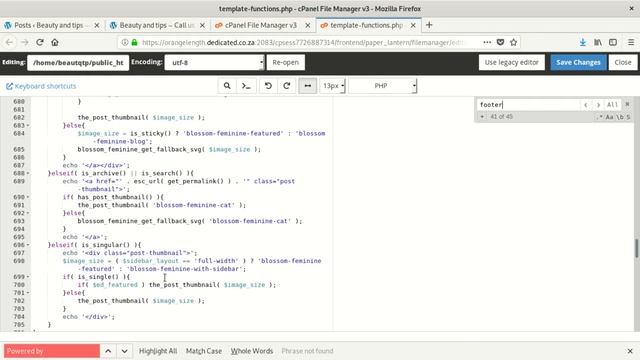
Task: Toggle Match Case in find bar
Action: click(204, 351)
